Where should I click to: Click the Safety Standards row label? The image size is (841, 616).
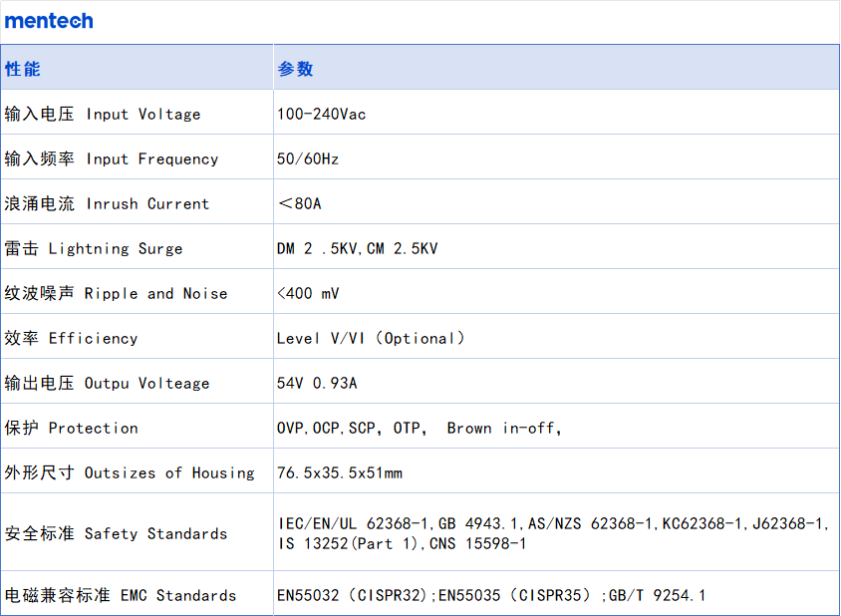[x=116, y=534]
